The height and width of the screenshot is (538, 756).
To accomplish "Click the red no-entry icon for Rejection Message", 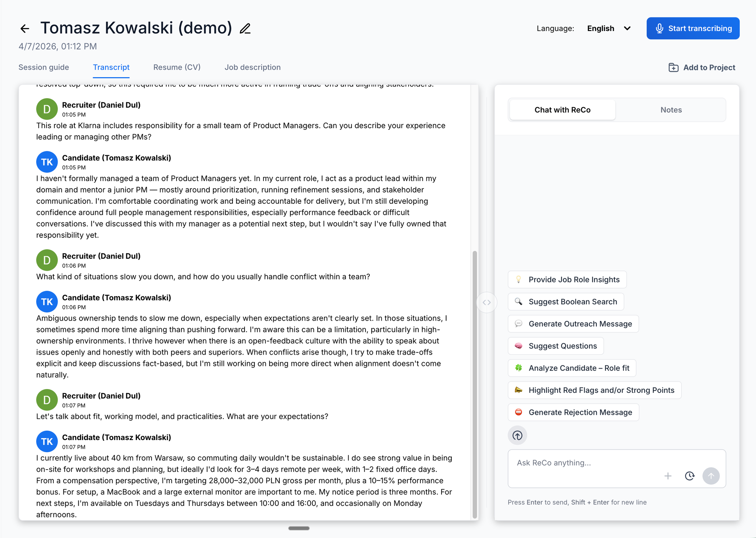I will (519, 412).
